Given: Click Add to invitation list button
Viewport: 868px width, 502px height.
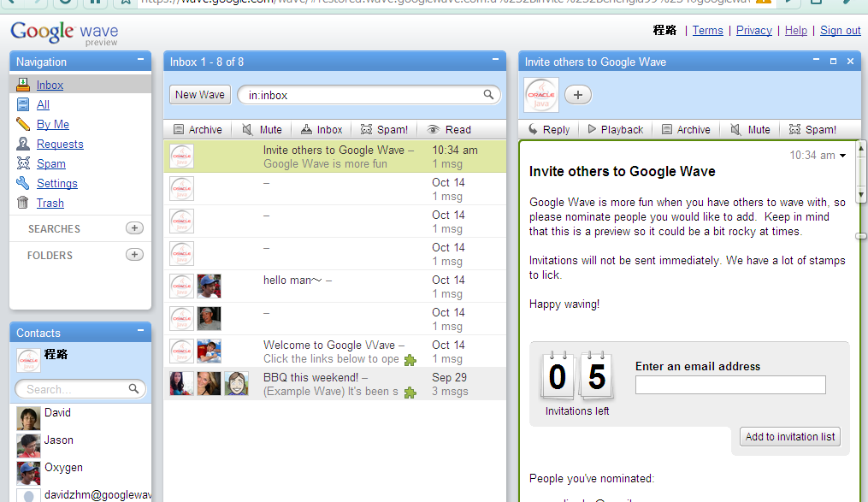Looking at the screenshot, I should pyautogui.click(x=790, y=437).
